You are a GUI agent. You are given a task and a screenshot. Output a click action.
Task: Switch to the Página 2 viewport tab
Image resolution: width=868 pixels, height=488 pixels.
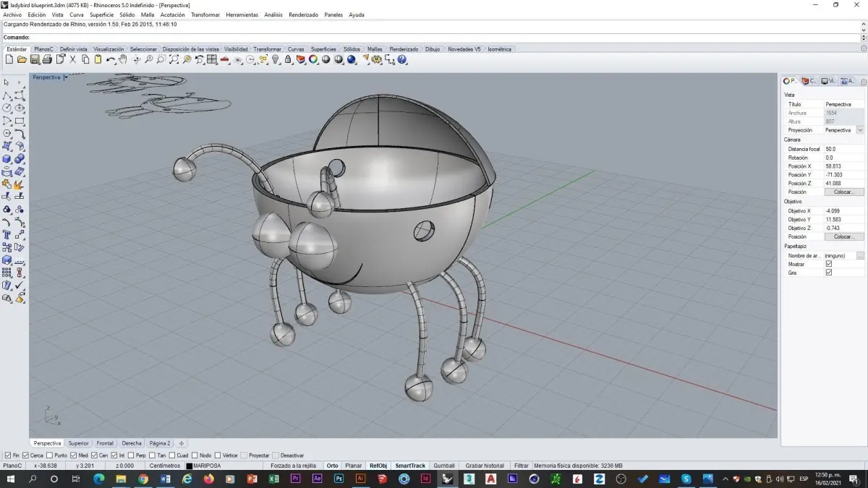coord(160,443)
